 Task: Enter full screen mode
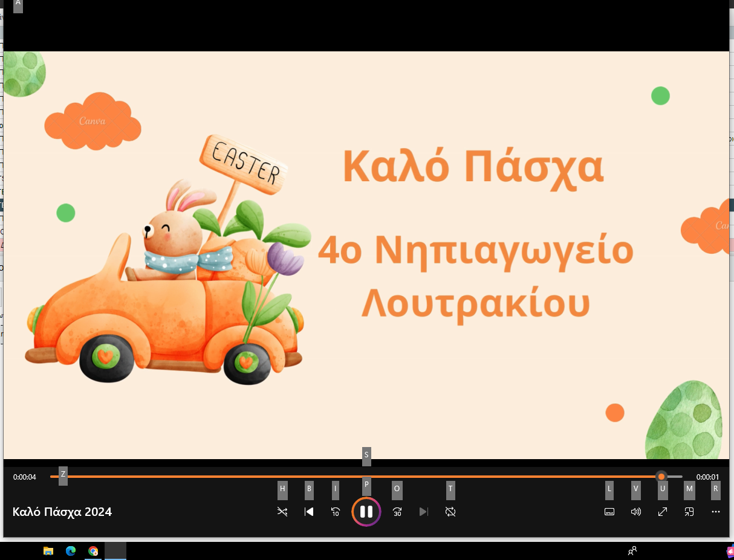pos(663,512)
